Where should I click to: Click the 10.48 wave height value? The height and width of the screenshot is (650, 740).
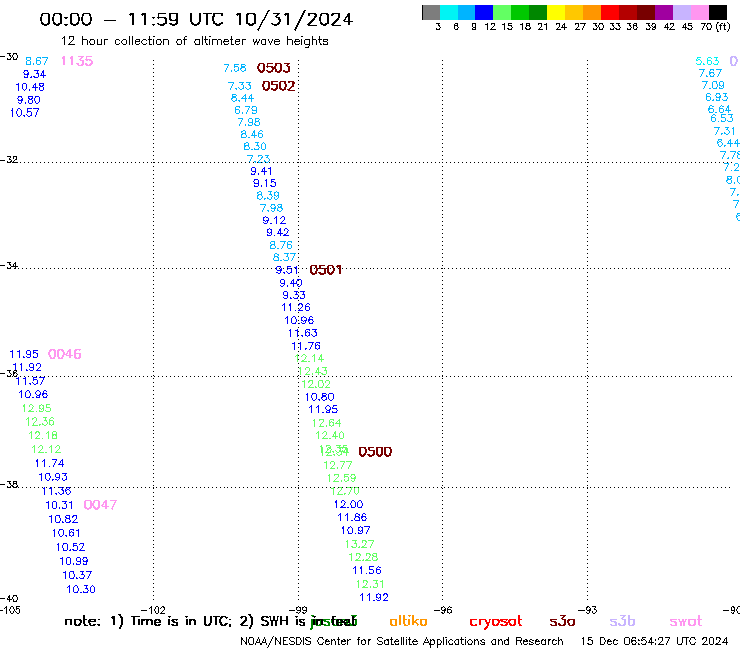(30, 87)
